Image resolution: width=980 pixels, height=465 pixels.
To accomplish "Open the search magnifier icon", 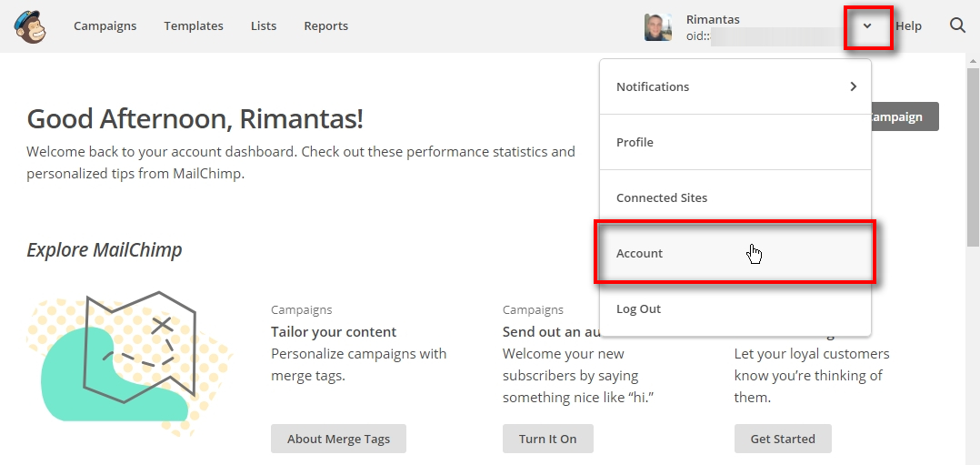I will click(957, 25).
